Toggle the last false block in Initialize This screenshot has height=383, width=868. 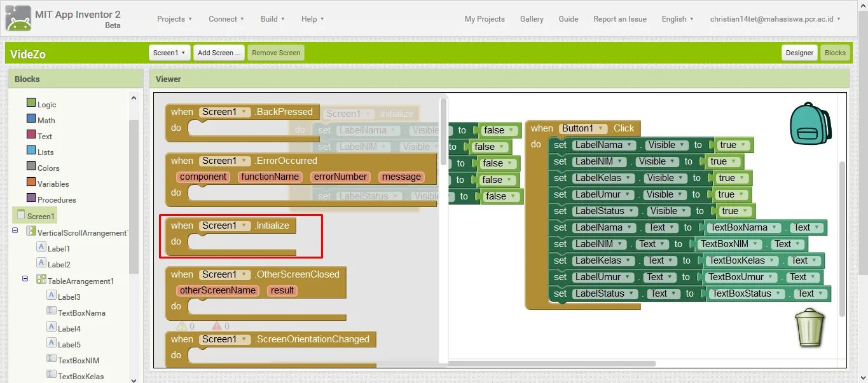point(500,196)
